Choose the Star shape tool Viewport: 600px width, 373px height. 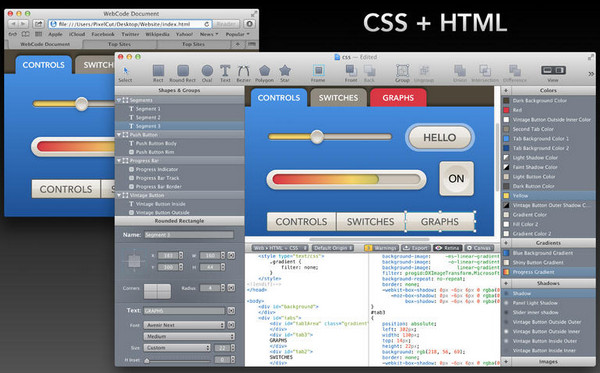point(285,71)
